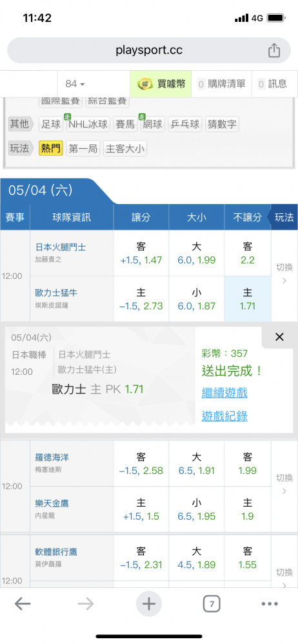The height and width of the screenshot is (644, 298).
Task: Pick 客 −1.5, 2.31 spread for 軟體銀行鷹
Action: point(141,558)
